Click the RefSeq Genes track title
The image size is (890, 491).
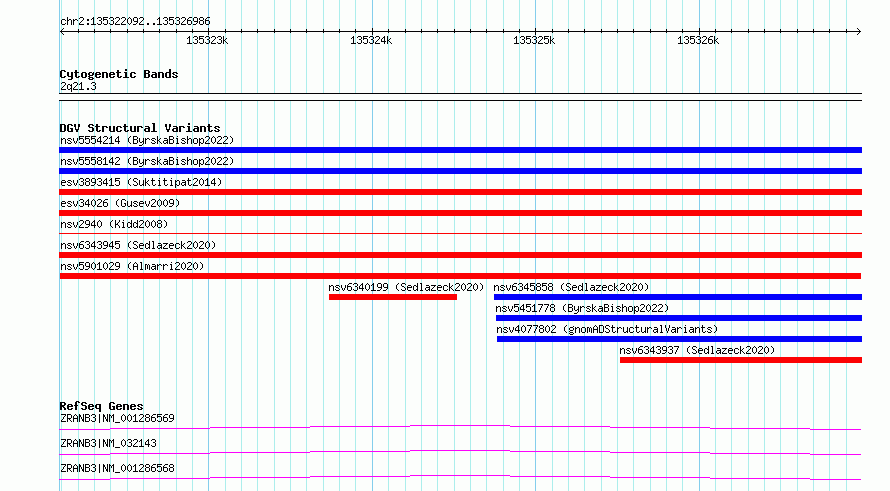(102, 406)
